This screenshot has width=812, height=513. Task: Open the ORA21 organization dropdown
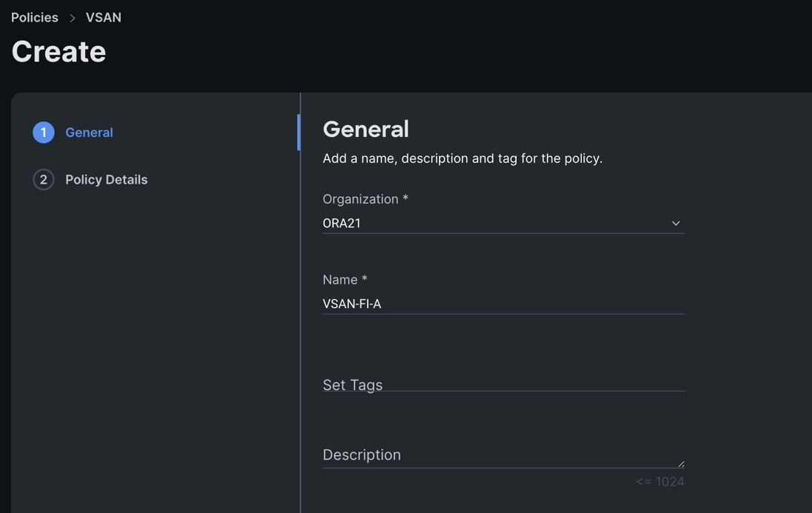[x=503, y=224]
